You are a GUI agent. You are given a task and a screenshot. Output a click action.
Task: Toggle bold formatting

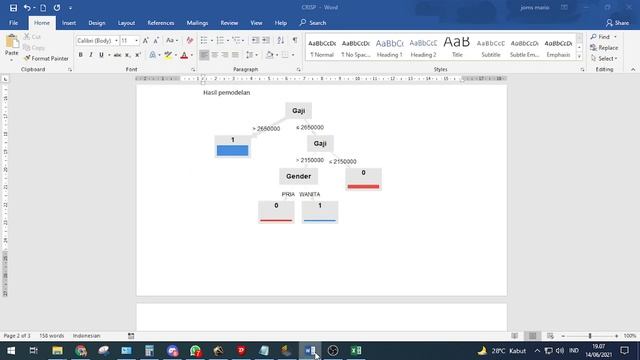tap(80, 55)
